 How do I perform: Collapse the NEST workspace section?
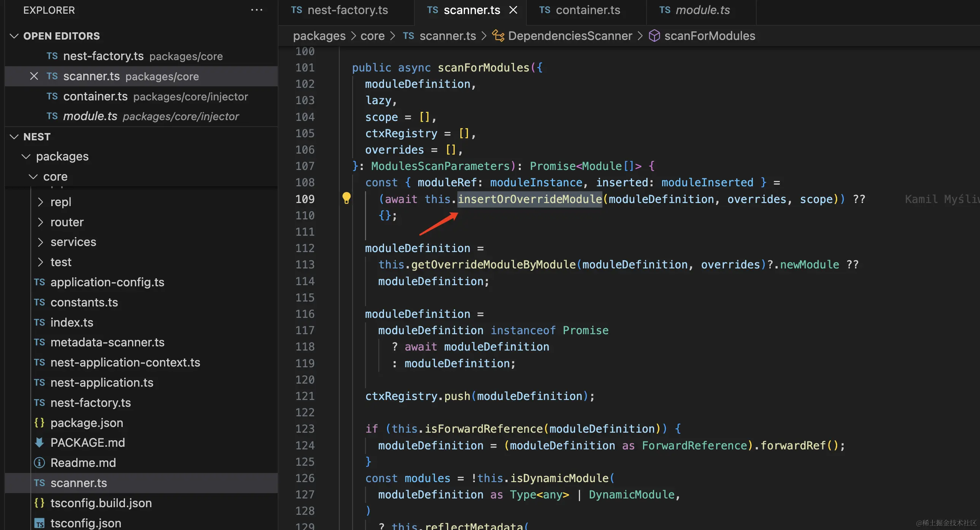[x=14, y=137]
